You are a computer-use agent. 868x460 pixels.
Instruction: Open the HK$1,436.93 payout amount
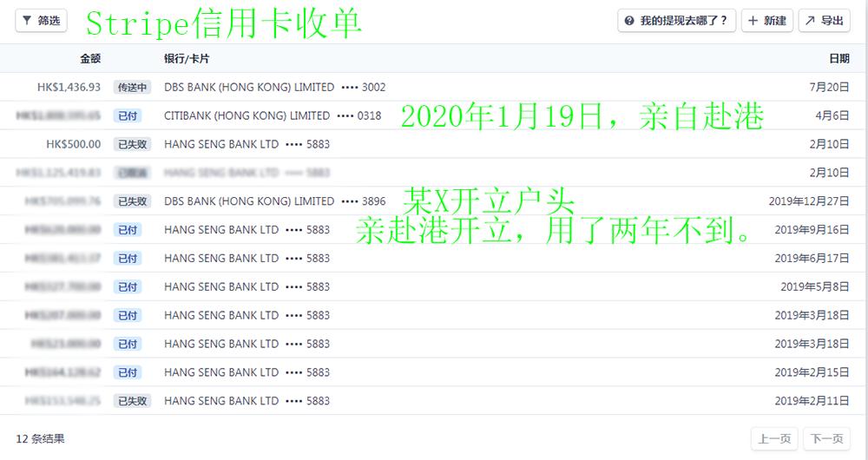tap(69, 87)
